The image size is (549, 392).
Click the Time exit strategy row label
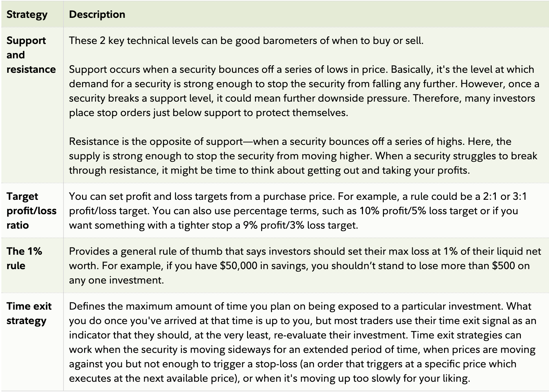coord(29,313)
